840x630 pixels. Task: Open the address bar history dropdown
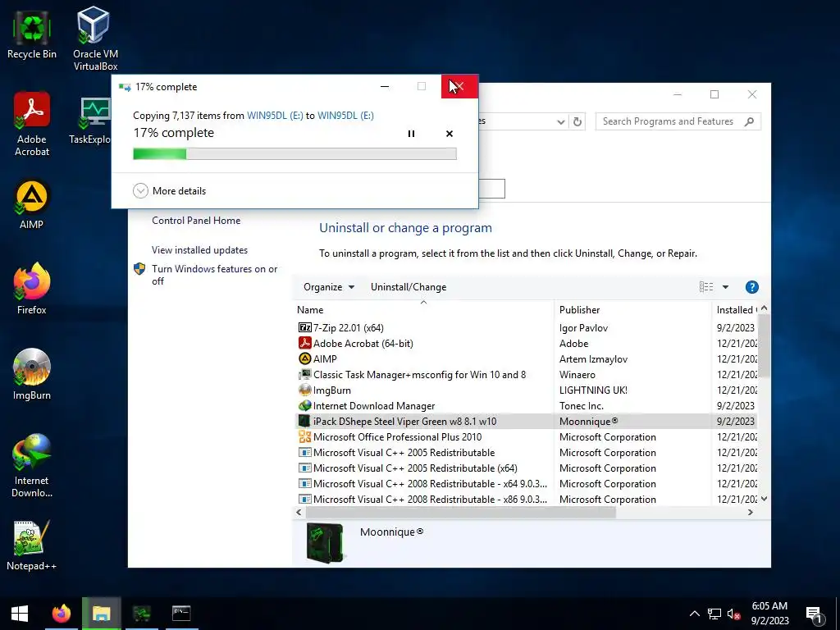click(x=560, y=121)
